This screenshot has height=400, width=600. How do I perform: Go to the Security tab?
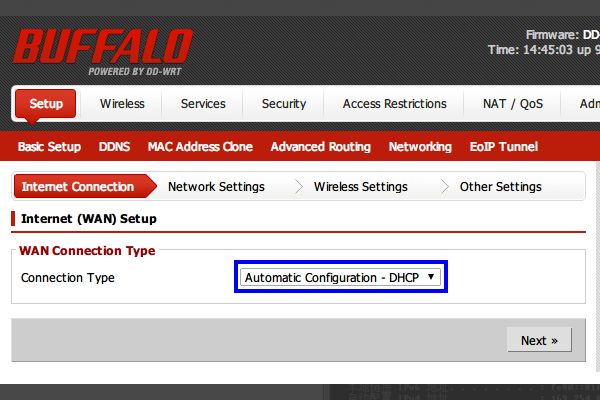click(x=284, y=104)
